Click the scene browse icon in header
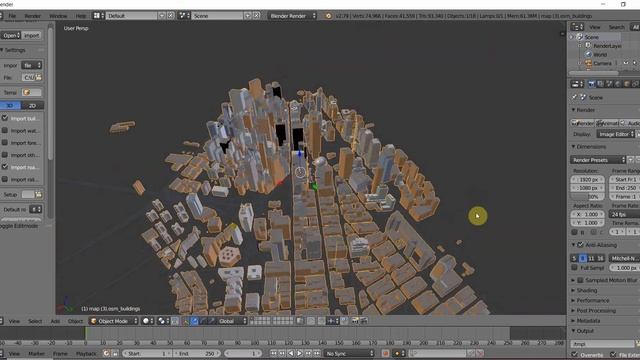 tap(184, 16)
